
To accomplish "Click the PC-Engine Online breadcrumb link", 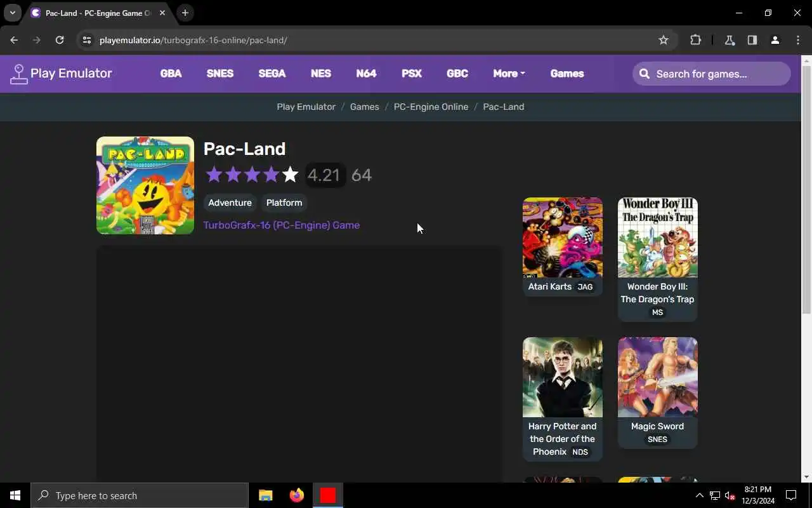I will click(431, 107).
